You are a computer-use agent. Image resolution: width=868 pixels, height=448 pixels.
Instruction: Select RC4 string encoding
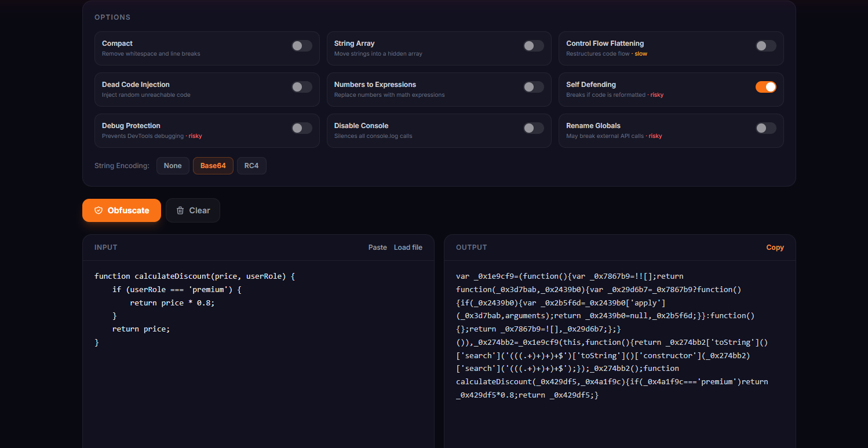251,165
